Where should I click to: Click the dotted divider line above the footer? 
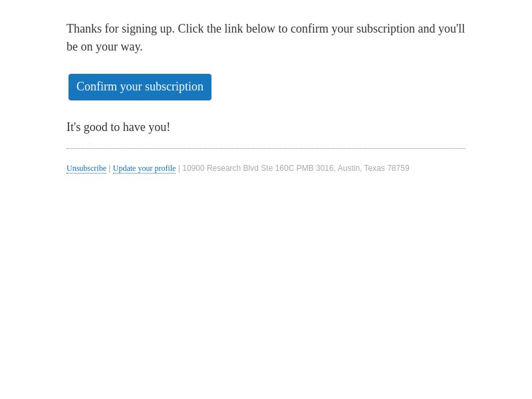[x=266, y=148]
